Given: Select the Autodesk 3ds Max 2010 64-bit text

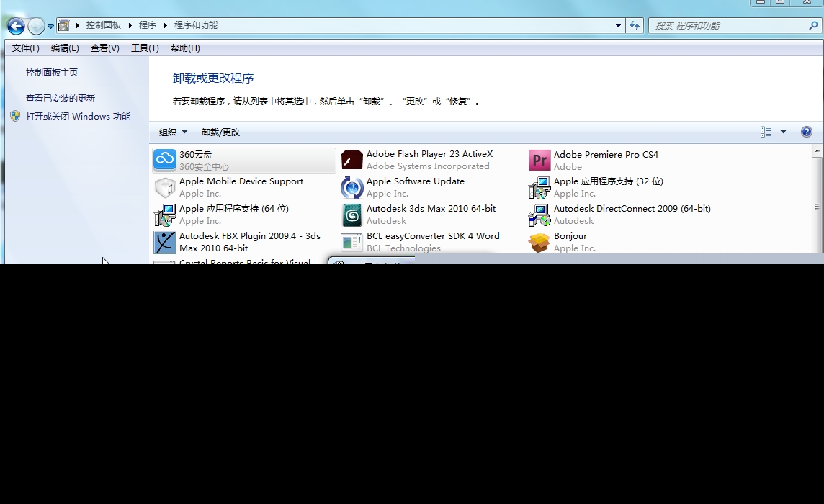Looking at the screenshot, I should [431, 209].
